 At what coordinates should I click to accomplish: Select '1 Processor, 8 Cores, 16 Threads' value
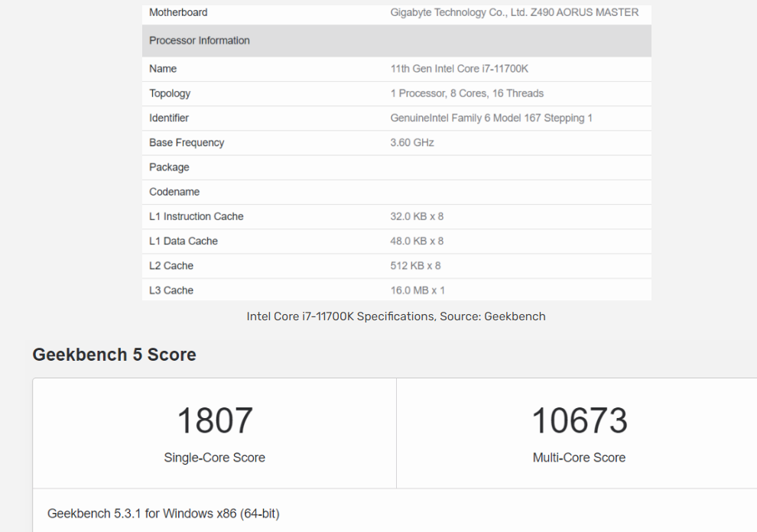tap(467, 93)
